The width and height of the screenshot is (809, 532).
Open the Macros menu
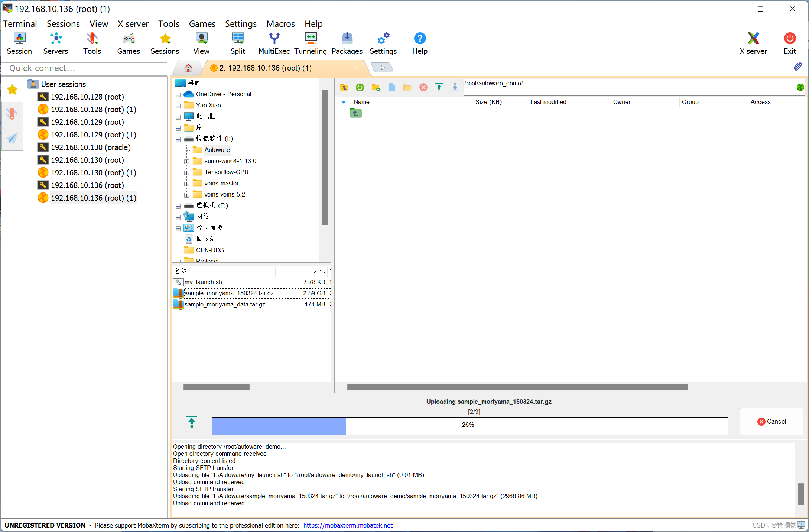pos(280,24)
